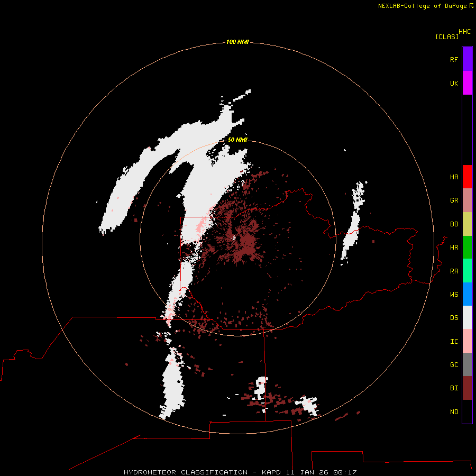Image resolution: width=476 pixels, height=476 pixels.
Task: Click the '50 NMI' range ring label
Action: [x=237, y=140]
